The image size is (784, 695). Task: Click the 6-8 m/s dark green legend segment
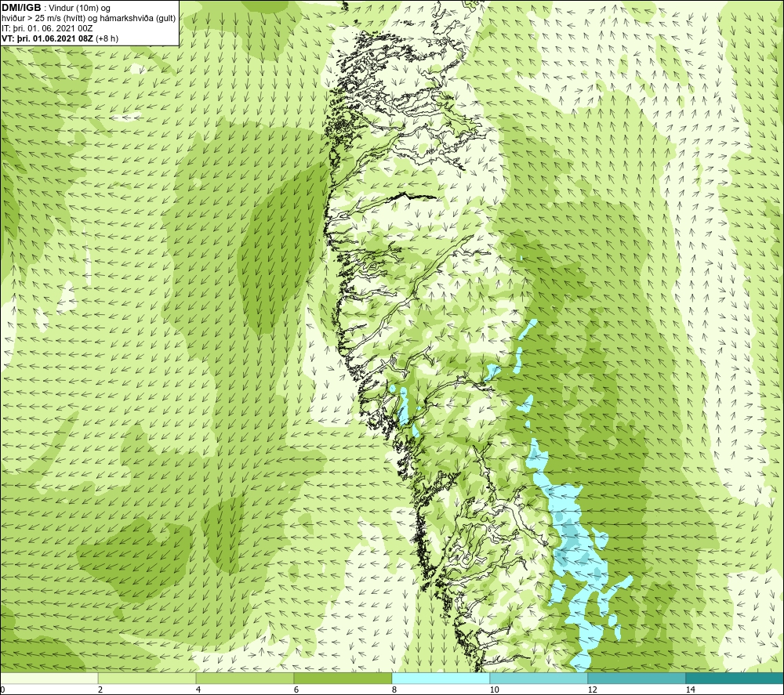coord(343,678)
